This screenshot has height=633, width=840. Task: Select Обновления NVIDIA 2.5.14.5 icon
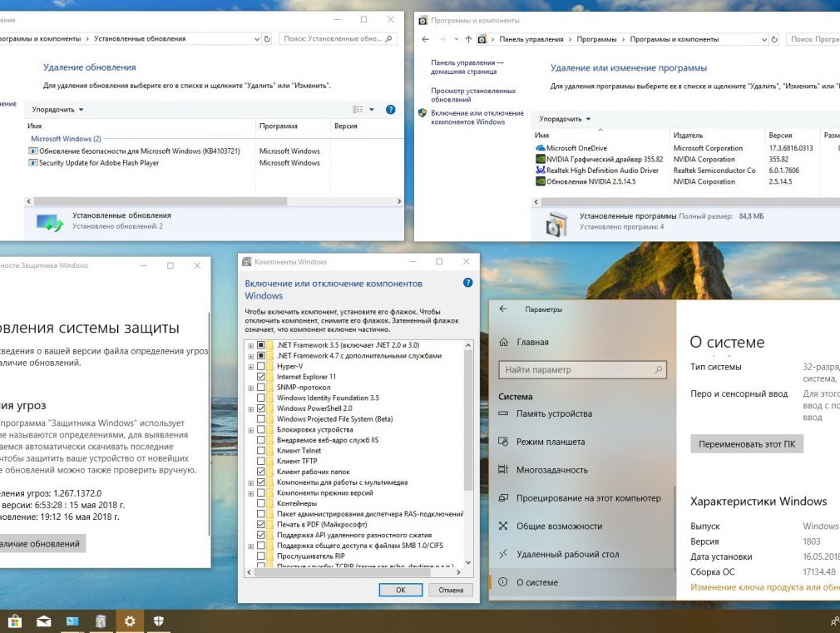[x=541, y=181]
